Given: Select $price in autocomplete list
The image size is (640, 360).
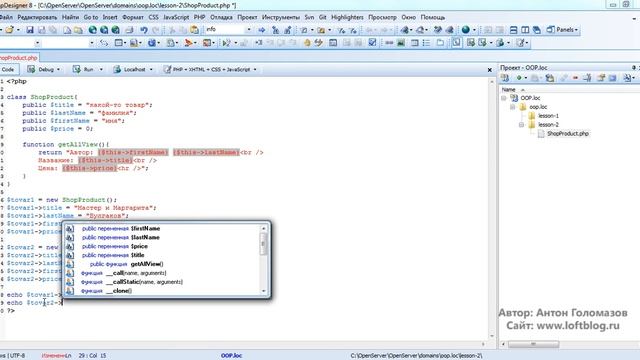Looking at the screenshot, I should pos(162,247).
